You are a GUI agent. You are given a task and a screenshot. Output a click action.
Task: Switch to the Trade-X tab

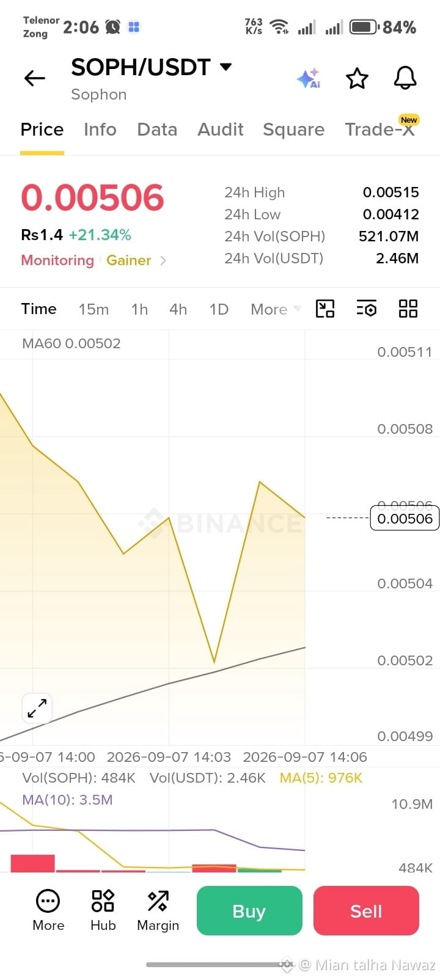(380, 130)
